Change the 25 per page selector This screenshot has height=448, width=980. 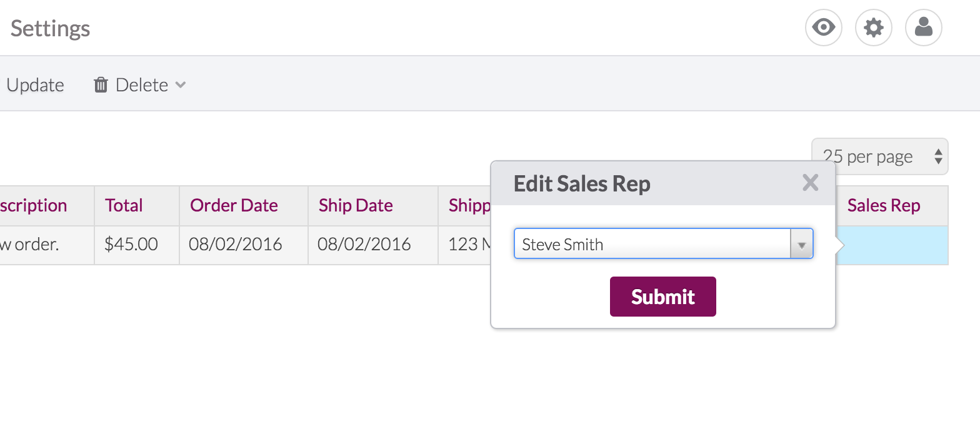point(879,156)
